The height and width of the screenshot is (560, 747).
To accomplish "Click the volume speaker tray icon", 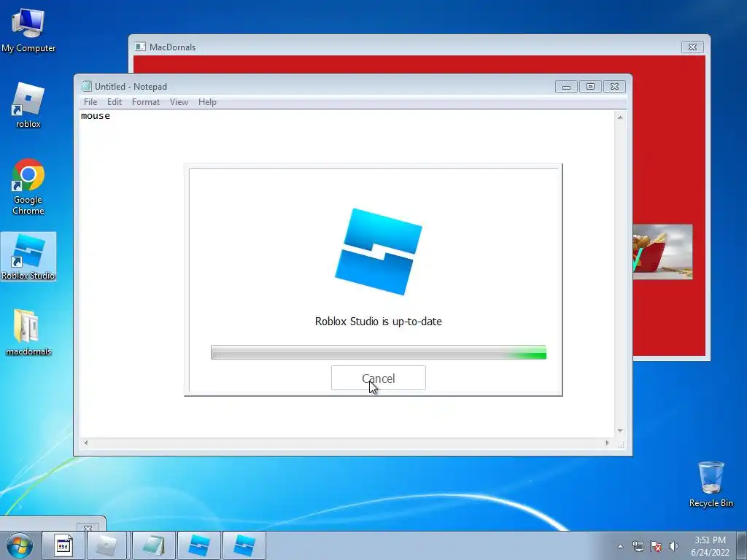I will point(673,546).
